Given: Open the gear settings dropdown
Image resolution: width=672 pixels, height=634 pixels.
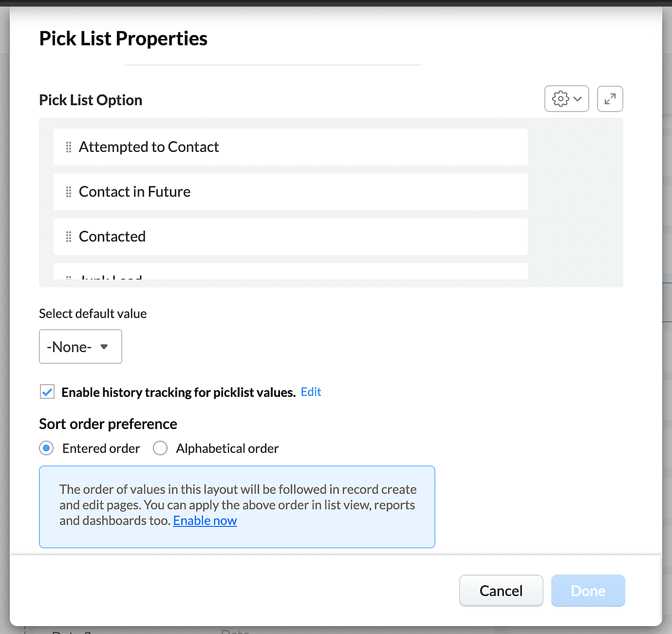Looking at the screenshot, I should point(560,99).
